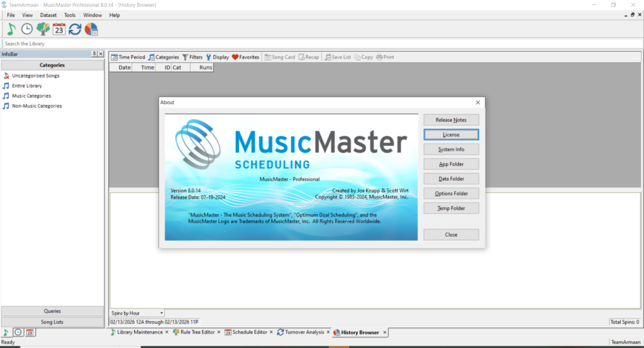This screenshot has height=348, width=644.
Task: Open System Info from About dialog
Action: 451,150
